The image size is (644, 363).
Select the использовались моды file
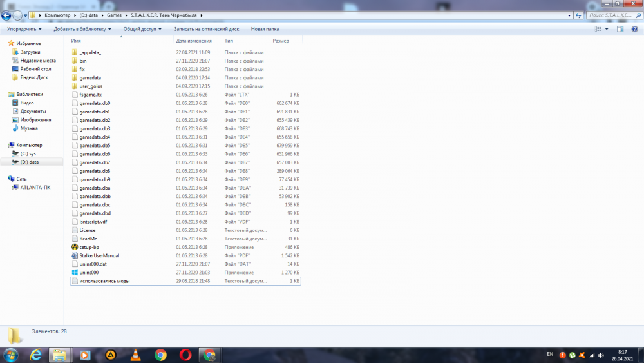click(x=185, y=281)
